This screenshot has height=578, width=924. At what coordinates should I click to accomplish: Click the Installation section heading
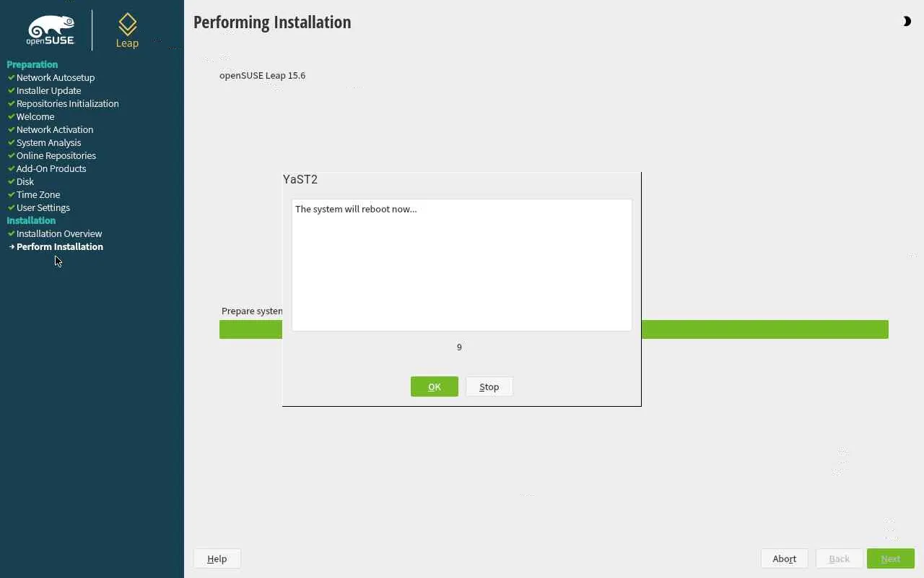[x=31, y=220]
